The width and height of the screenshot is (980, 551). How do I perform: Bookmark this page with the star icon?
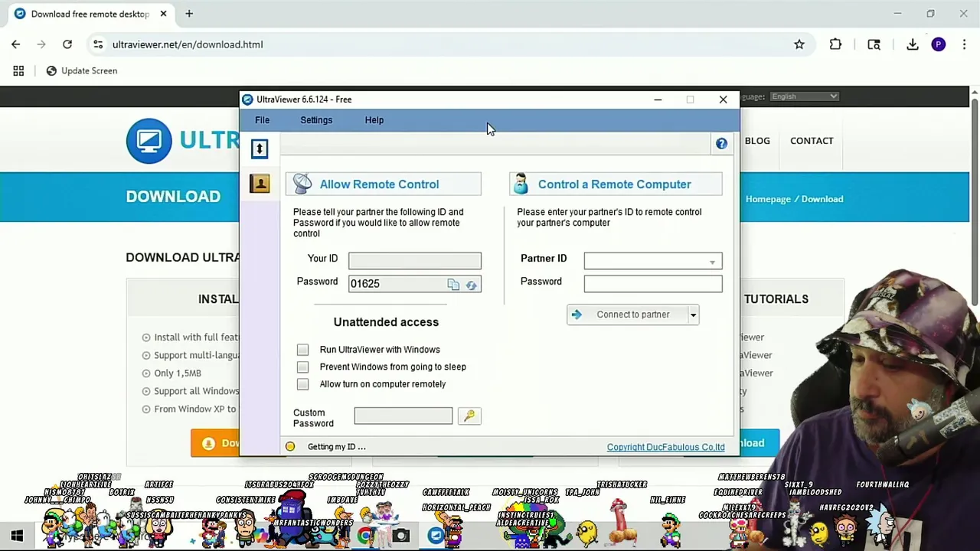click(799, 44)
